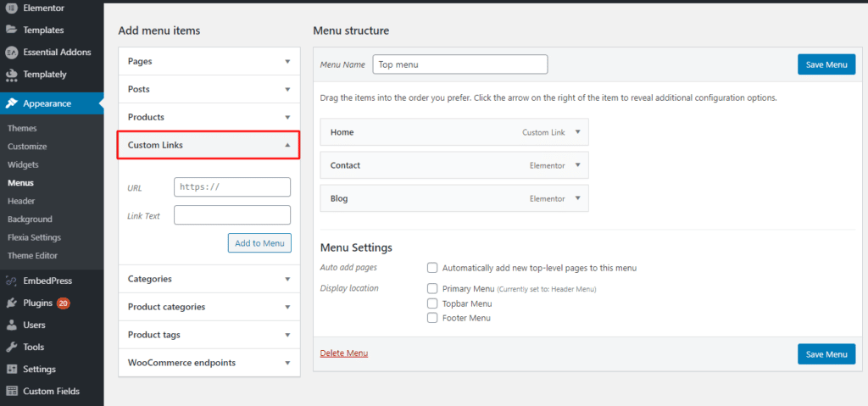Viewport: 868px width, 406px height.
Task: Check the Primary Menu display location
Action: point(432,288)
